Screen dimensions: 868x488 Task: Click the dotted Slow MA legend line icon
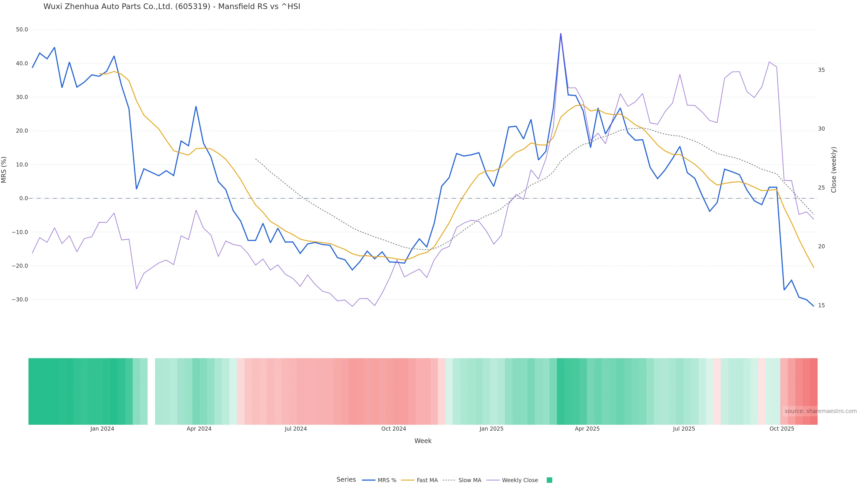click(x=449, y=480)
